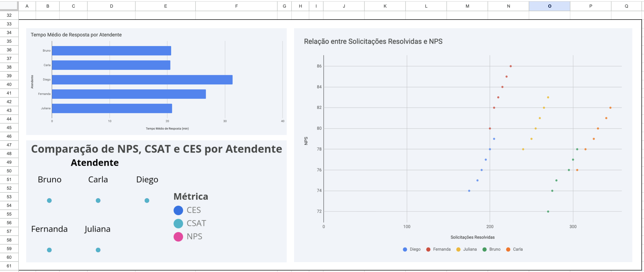Select row 45 header

click(9, 128)
